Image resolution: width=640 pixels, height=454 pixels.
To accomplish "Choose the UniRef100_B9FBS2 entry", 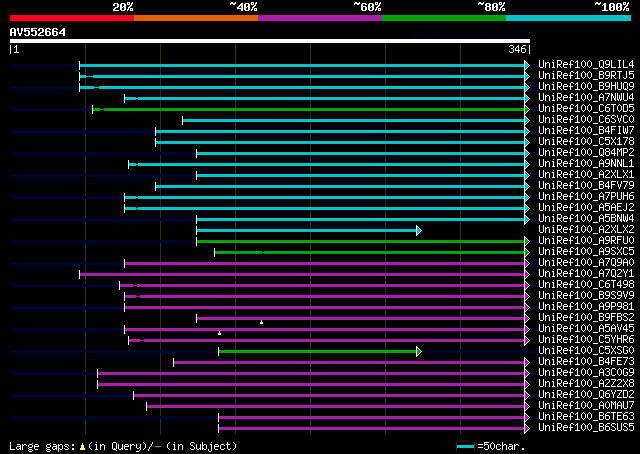I will (586, 318).
